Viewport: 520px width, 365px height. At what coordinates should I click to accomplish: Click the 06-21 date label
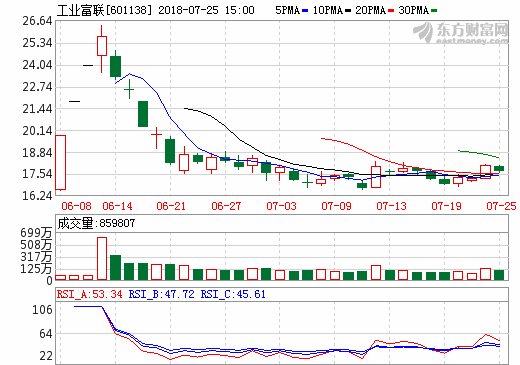(x=171, y=206)
